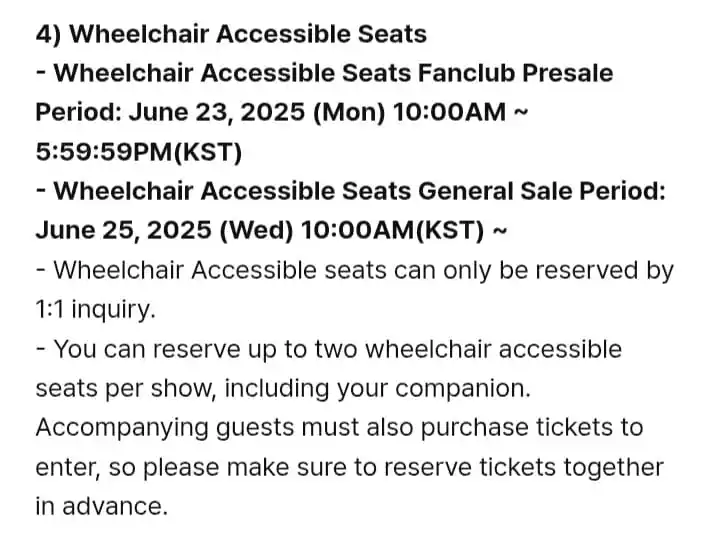Click the '10:00AM ~' presale start time

coord(461,112)
